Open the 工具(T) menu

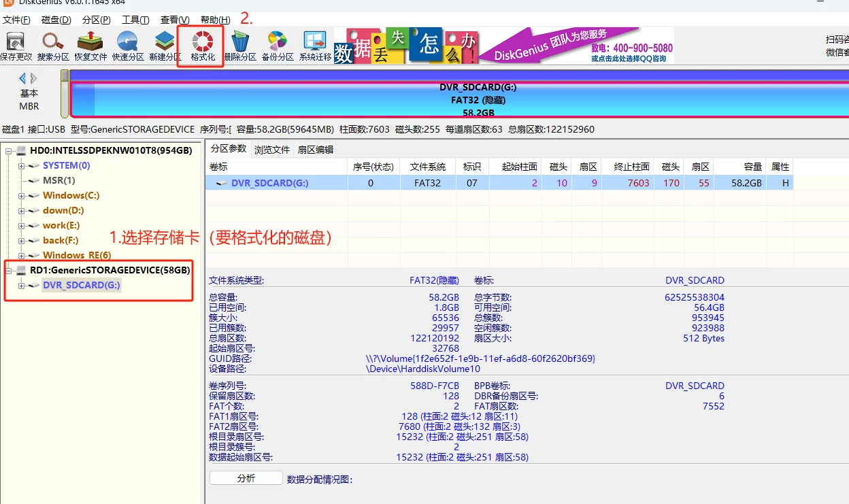click(x=135, y=20)
